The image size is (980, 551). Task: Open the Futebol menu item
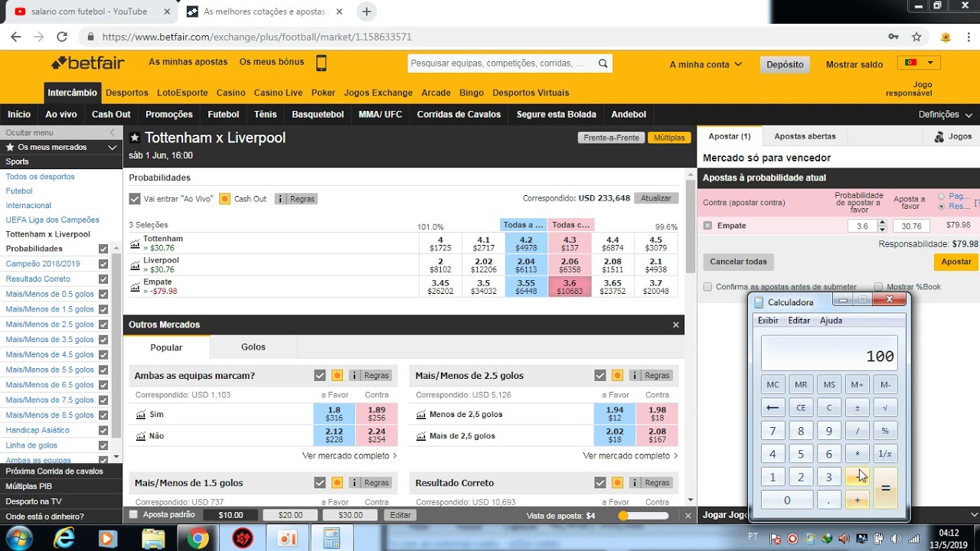pyautogui.click(x=224, y=114)
